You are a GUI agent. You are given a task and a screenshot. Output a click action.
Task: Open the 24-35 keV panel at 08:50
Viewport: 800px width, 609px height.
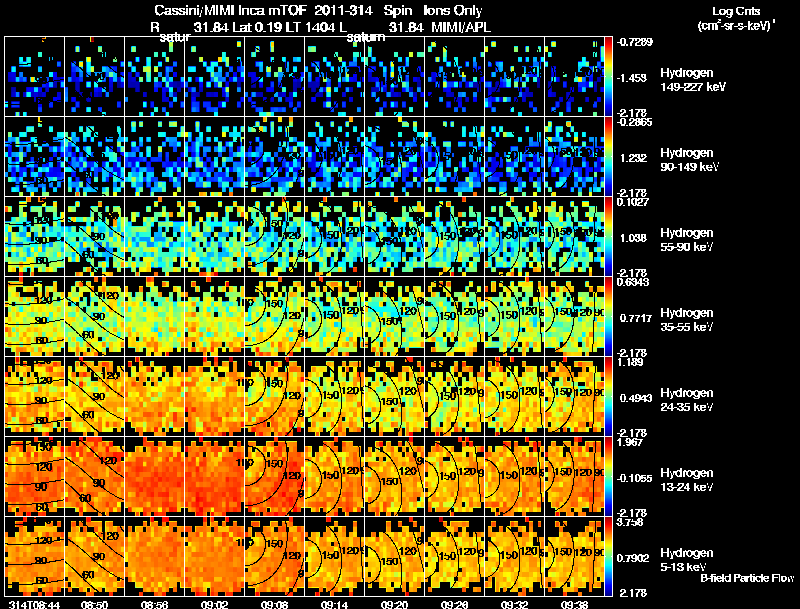[x=94, y=397]
